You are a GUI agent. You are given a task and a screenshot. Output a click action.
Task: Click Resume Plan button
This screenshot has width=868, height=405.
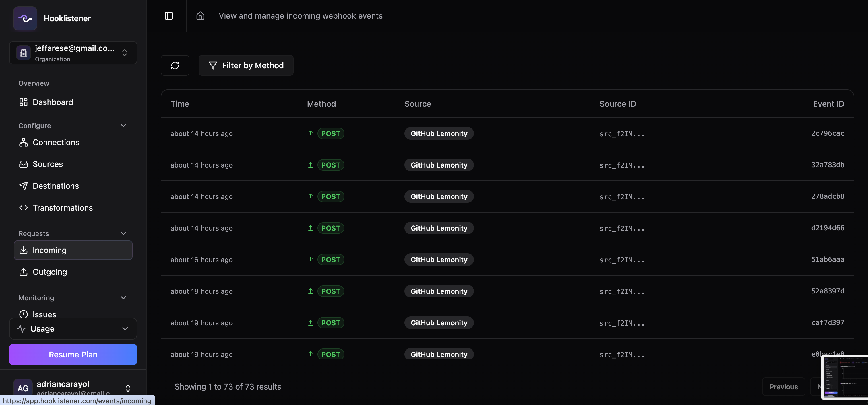click(x=73, y=355)
